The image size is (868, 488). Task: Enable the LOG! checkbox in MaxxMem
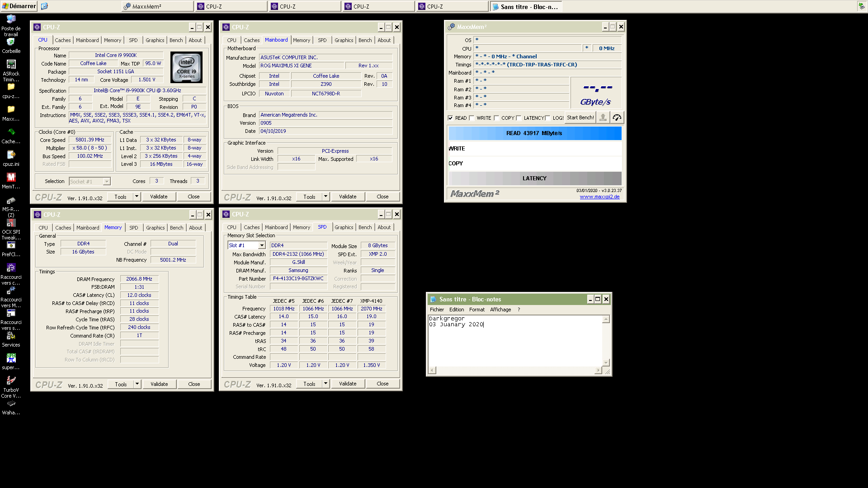click(x=548, y=118)
